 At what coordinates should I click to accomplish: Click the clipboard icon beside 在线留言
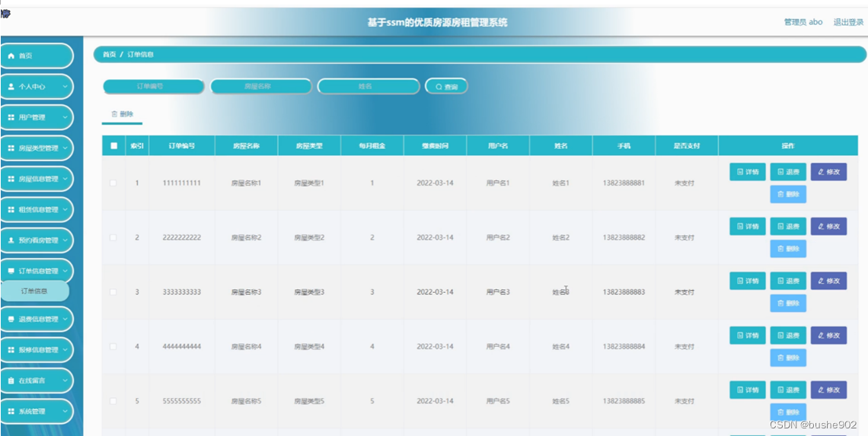pyautogui.click(x=11, y=380)
